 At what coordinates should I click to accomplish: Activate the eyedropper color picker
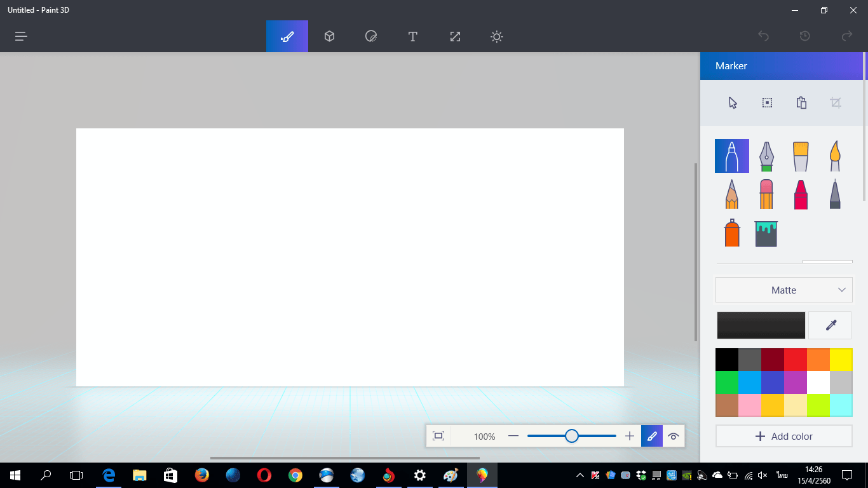[830, 325]
